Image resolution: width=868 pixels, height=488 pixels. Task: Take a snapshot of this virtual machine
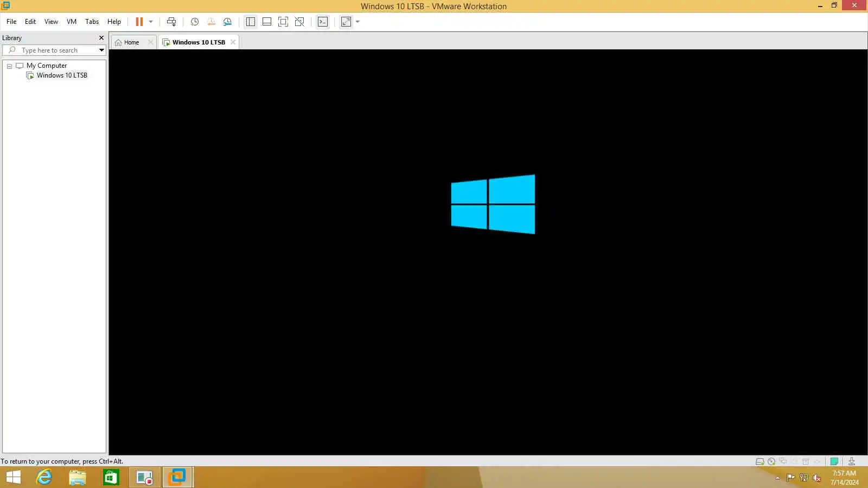[x=195, y=22]
